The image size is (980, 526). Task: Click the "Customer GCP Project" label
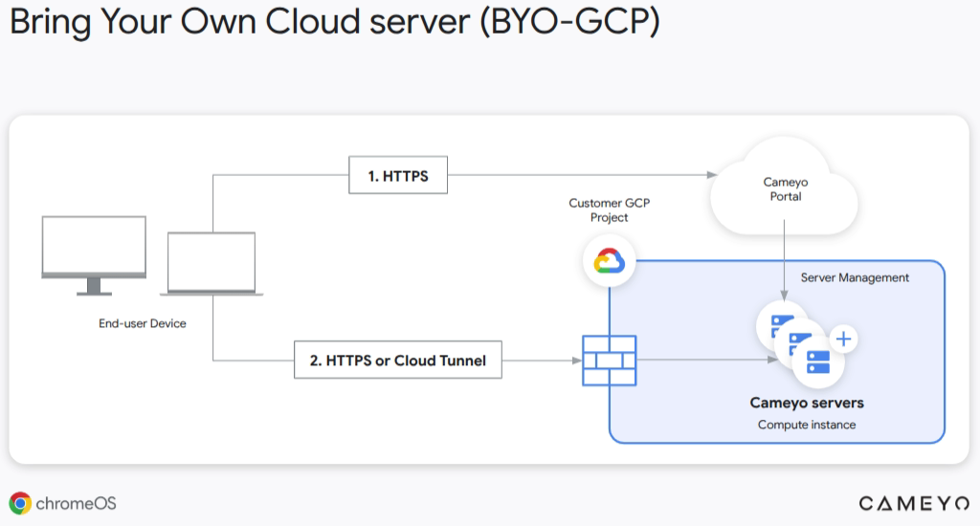610,209
